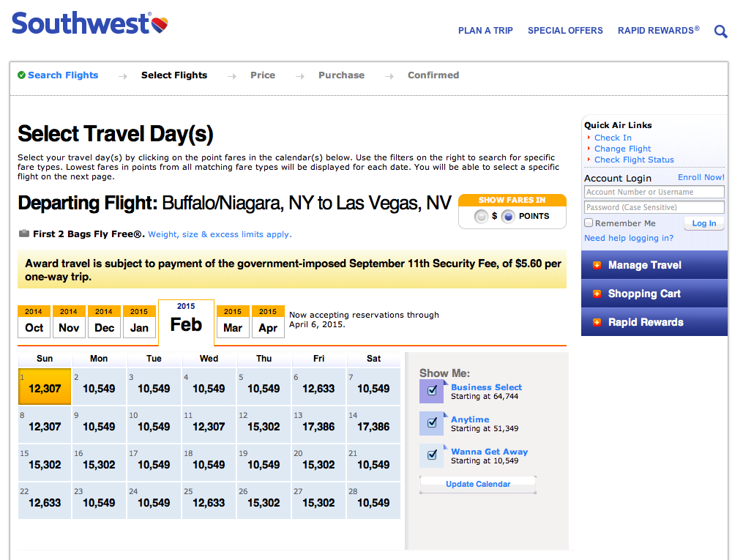The width and height of the screenshot is (743, 560).
Task: Open the Check Flight Status link
Action: pos(634,160)
